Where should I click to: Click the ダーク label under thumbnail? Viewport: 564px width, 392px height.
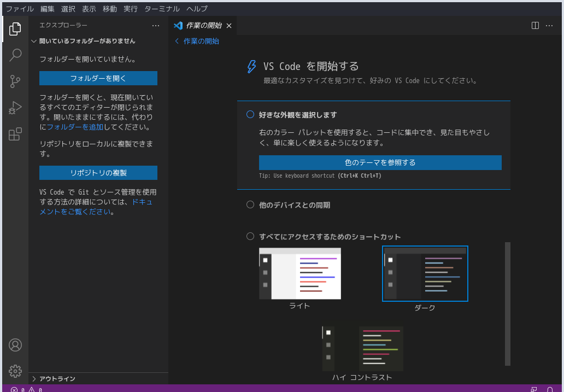[425, 308]
